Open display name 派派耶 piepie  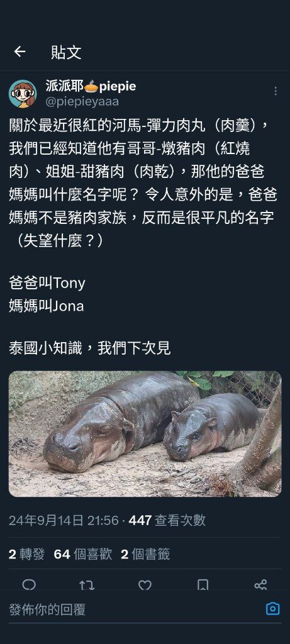[x=91, y=86]
